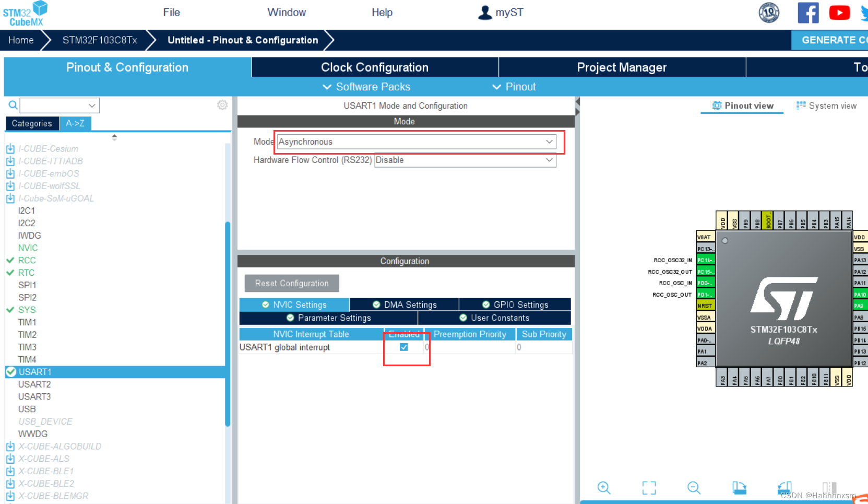Screen dimensions: 868x504
Task: Click the peripheral list vertical scrollbar
Action: click(x=228, y=324)
